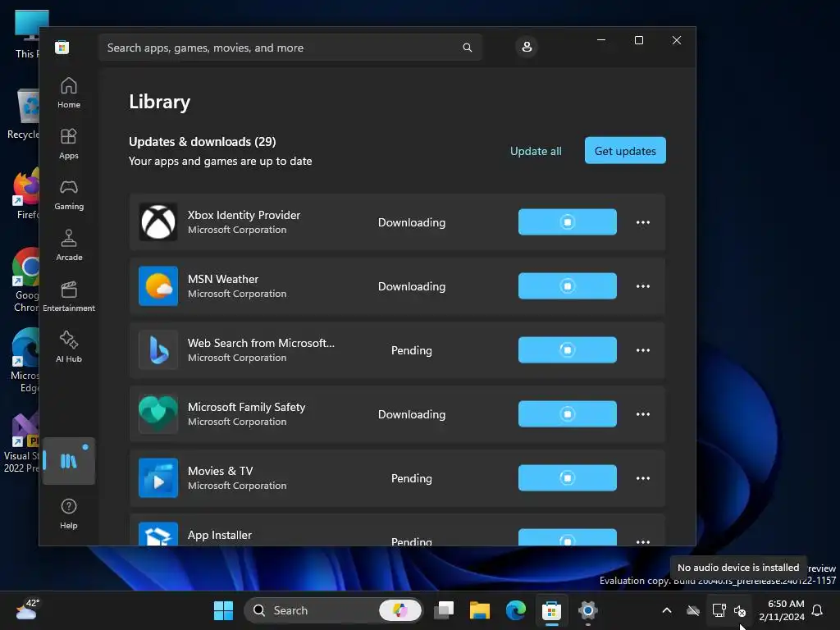Image resolution: width=840 pixels, height=630 pixels.
Task: Click the Microsoft Family Safety heart icon
Action: (158, 413)
